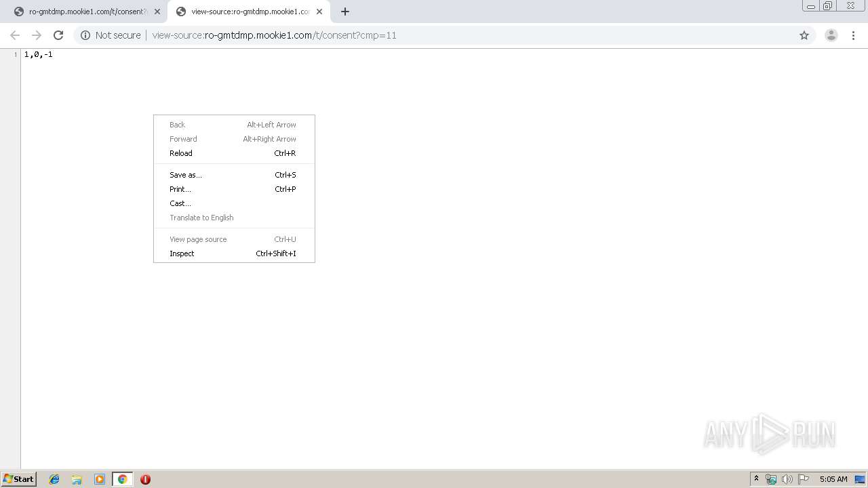Click the source text 1,0,-1

39,54
